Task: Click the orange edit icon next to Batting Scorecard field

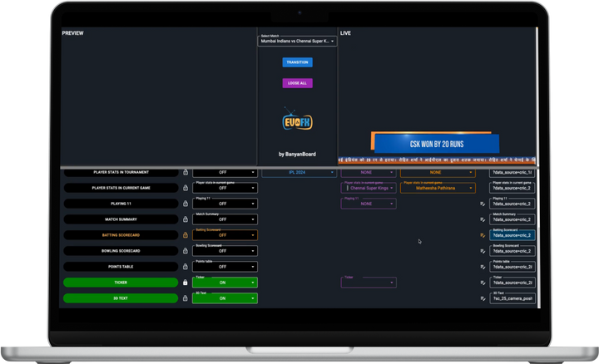Action: (x=483, y=235)
